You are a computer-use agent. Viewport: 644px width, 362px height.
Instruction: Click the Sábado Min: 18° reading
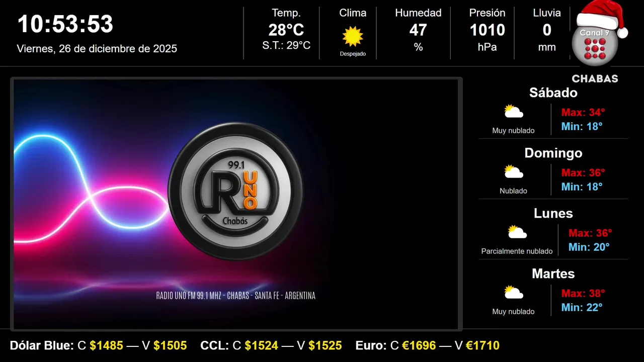click(x=582, y=126)
